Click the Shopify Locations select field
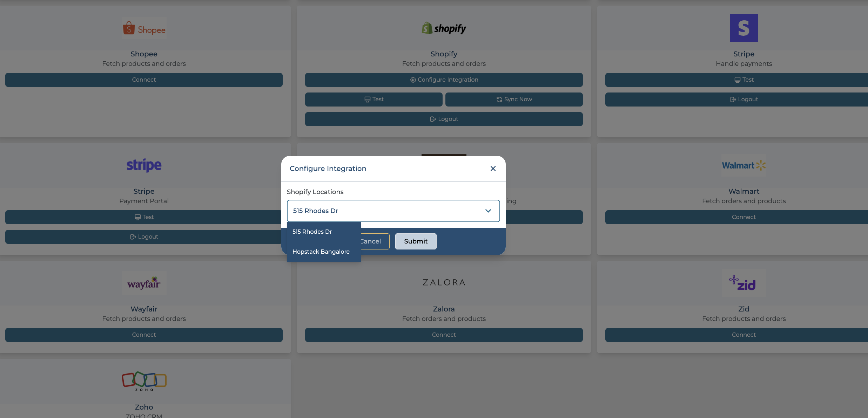 386,211
